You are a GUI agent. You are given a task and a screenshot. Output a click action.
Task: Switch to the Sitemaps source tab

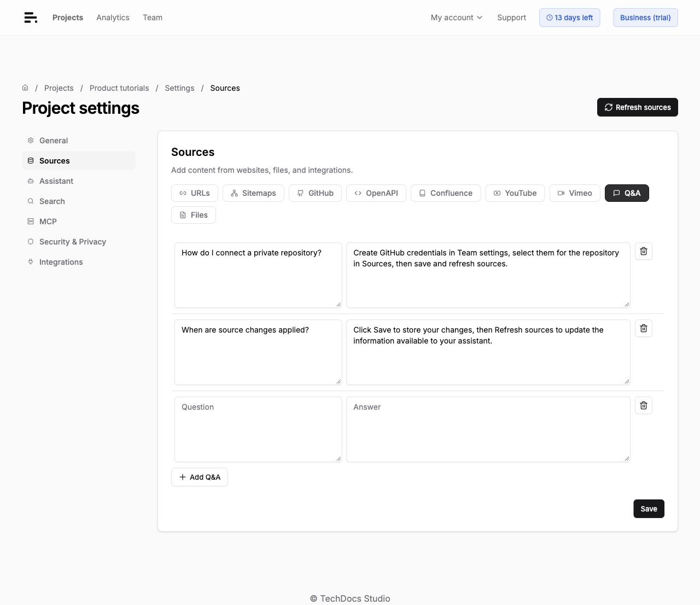click(253, 193)
